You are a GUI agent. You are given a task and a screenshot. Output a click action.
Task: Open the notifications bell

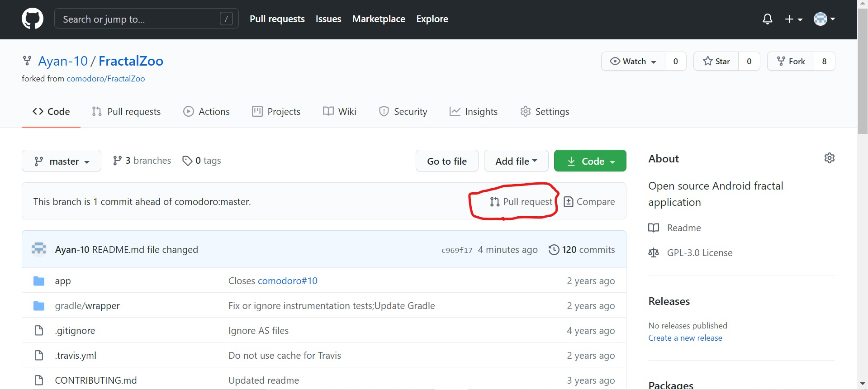coord(767,19)
